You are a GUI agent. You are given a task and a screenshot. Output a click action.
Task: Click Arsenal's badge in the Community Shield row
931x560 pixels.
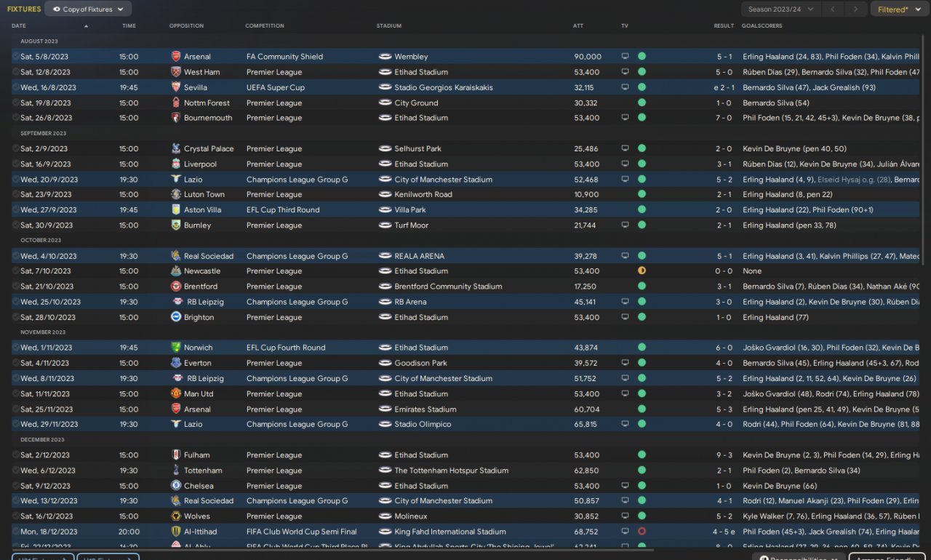pos(175,57)
